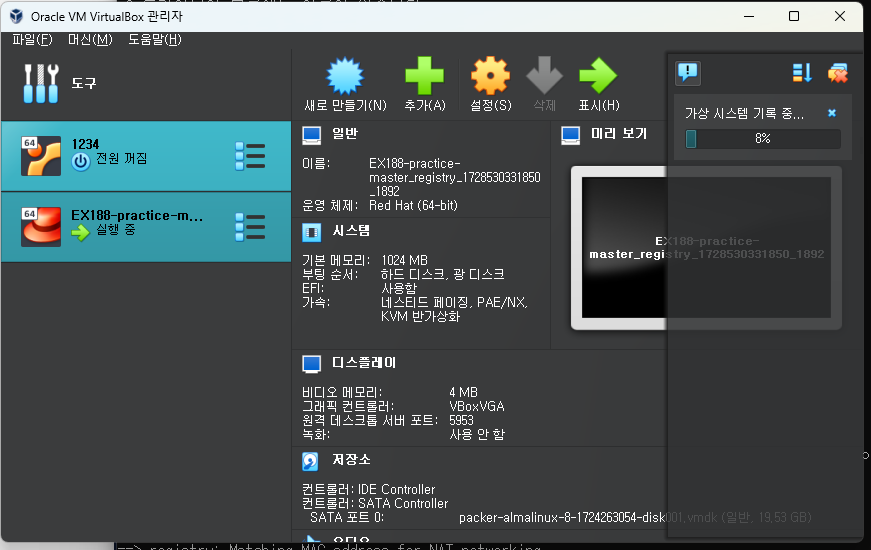Click the 저장소 disk icon
The width and height of the screenshot is (871, 550).
(311, 461)
